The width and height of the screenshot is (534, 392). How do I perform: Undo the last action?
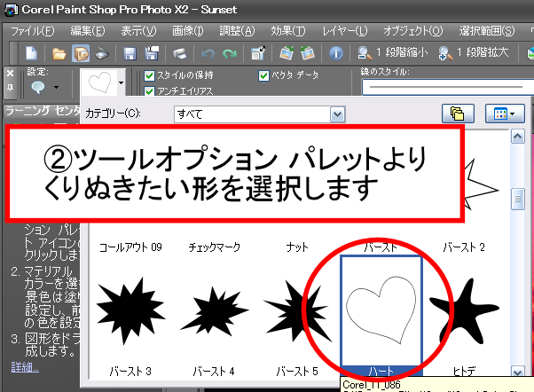click(208, 53)
